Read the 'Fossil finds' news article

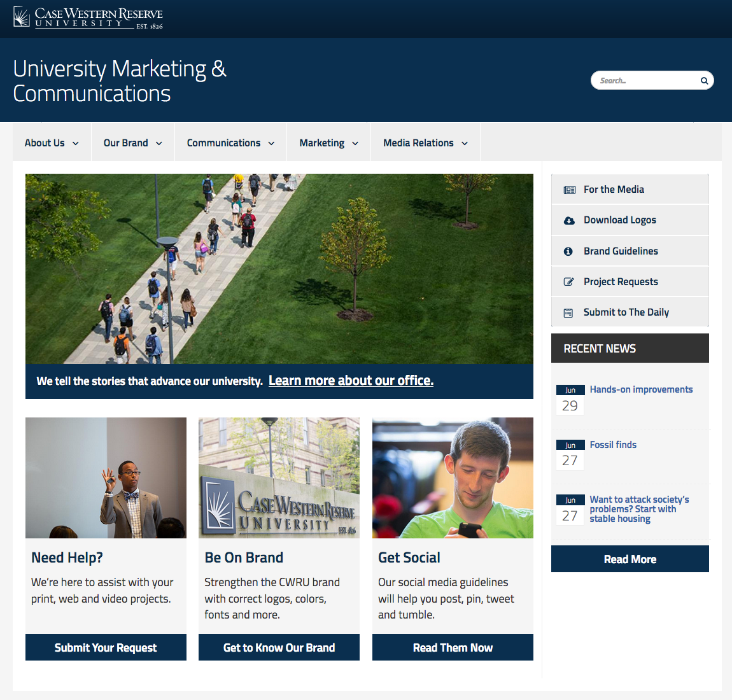point(613,445)
